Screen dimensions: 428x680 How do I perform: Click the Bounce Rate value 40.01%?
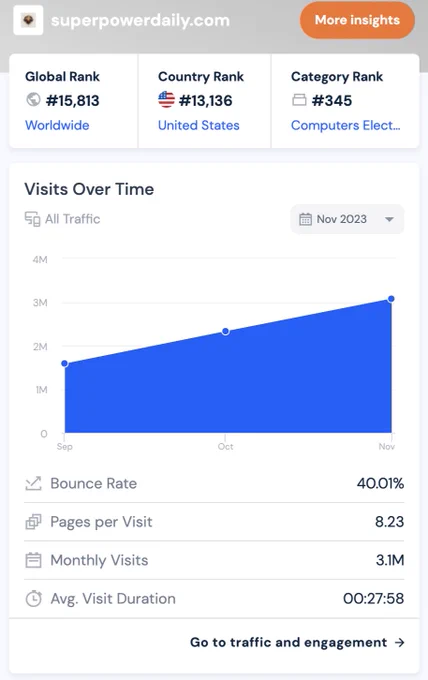(380, 484)
